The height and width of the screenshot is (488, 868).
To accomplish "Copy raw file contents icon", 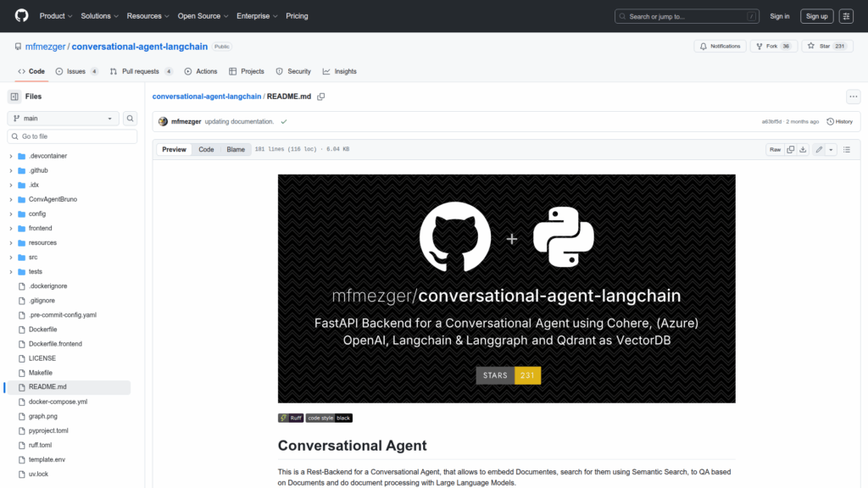I will coord(791,149).
